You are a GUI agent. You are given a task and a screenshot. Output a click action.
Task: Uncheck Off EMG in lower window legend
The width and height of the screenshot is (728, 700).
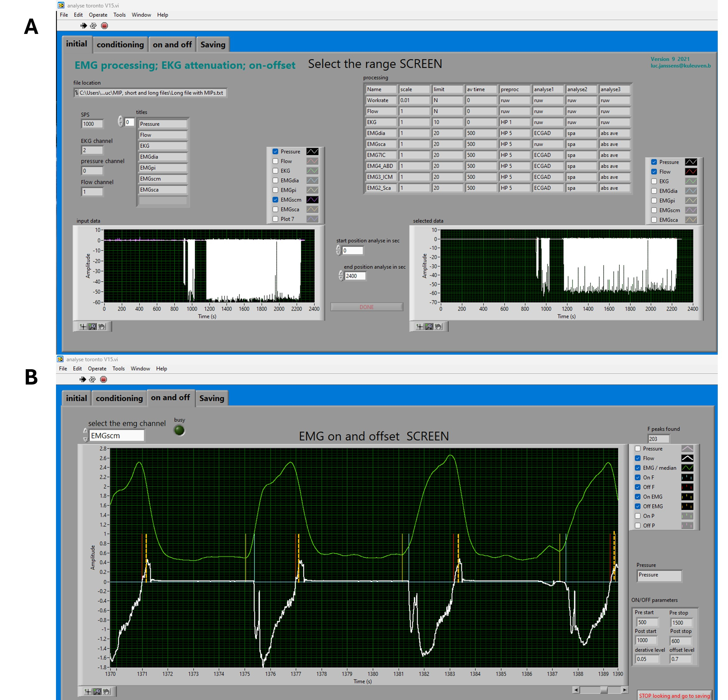click(x=637, y=506)
